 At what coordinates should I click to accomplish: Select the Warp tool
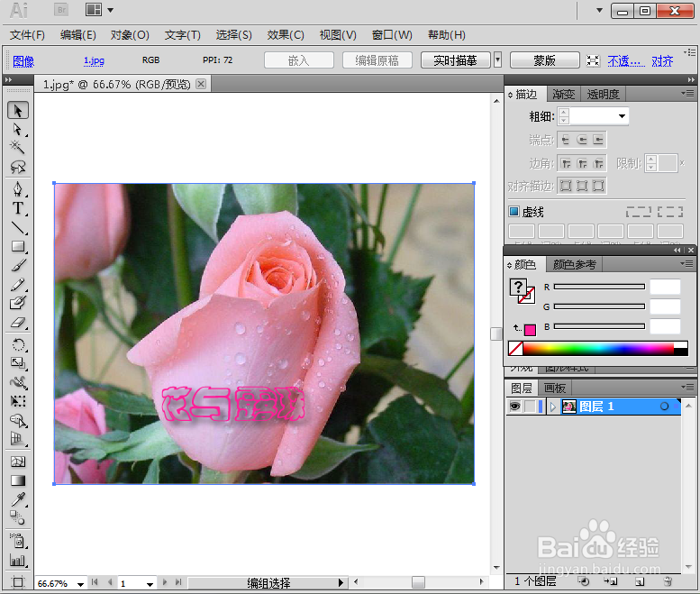pos(18,382)
